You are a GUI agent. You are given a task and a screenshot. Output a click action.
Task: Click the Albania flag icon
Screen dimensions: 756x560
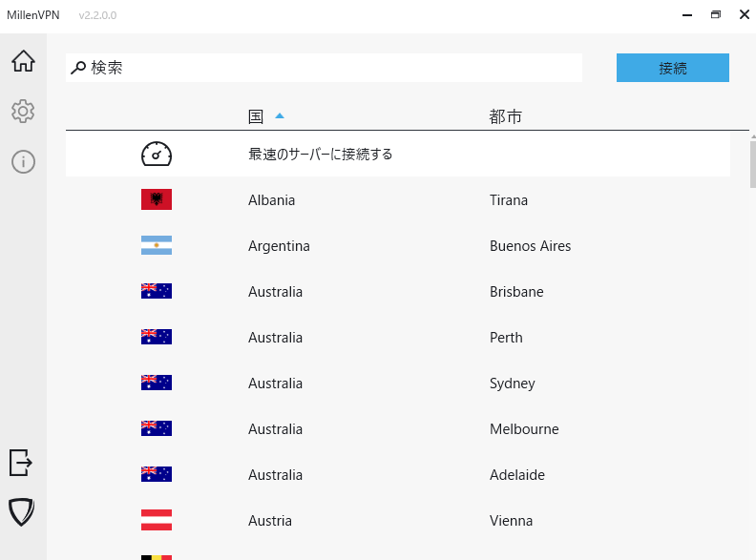[x=156, y=199]
